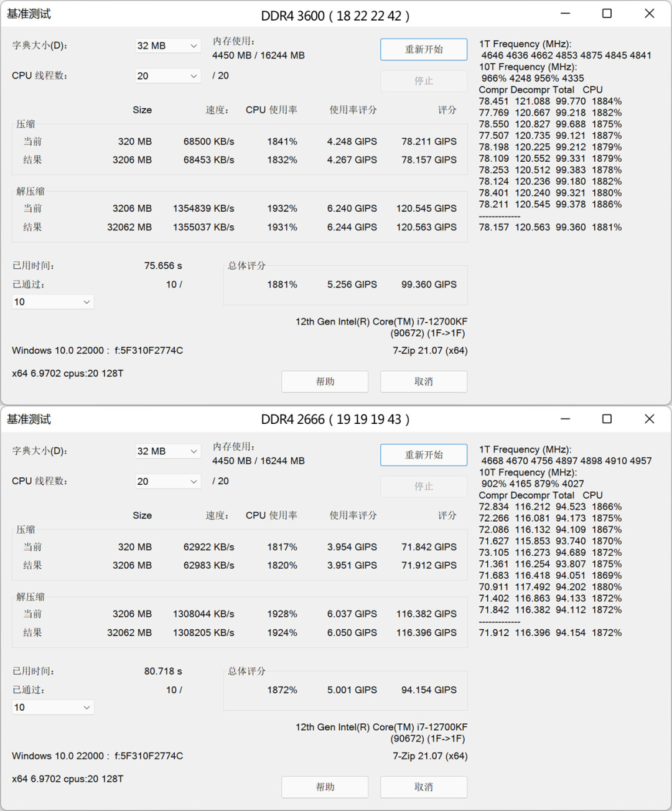This screenshot has width=672, height=811.
Task: Minimize the DDR4 3600 window
Action: (565, 14)
